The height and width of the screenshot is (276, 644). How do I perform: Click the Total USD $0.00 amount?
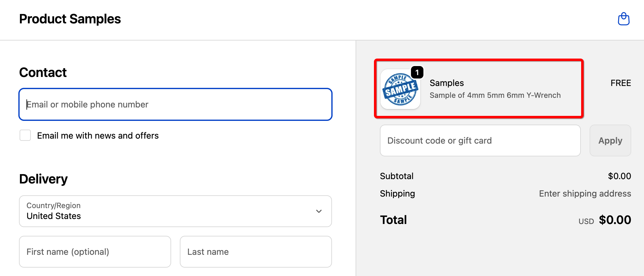pos(615,220)
